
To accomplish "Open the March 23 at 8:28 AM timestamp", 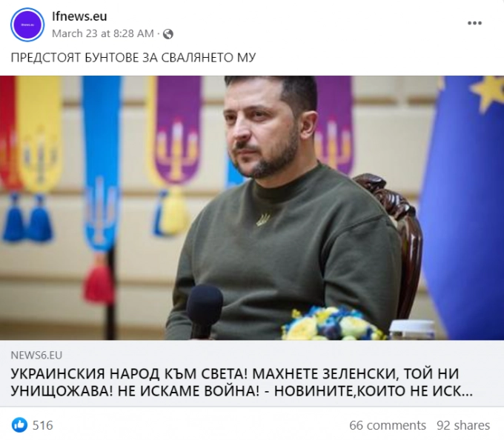I will [x=103, y=33].
